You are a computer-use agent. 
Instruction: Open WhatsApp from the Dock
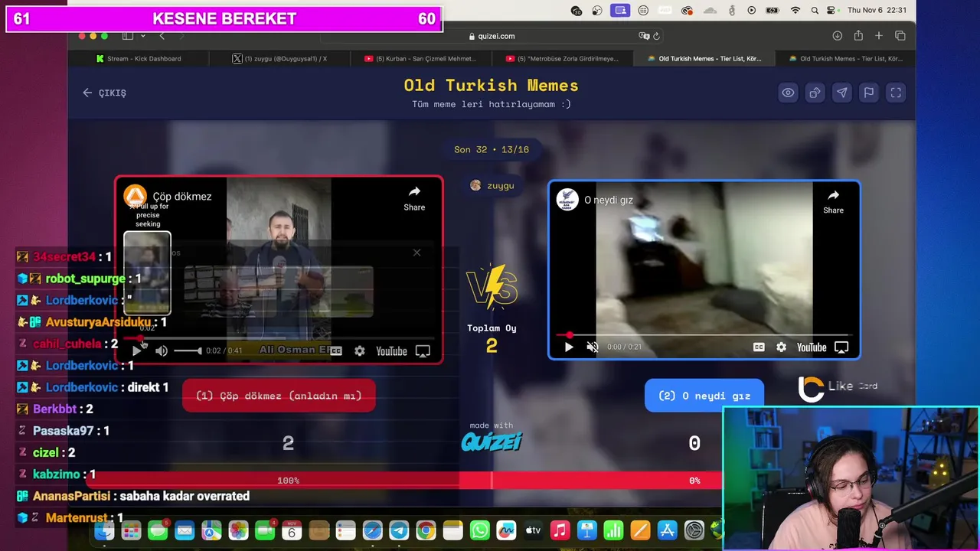click(x=479, y=530)
